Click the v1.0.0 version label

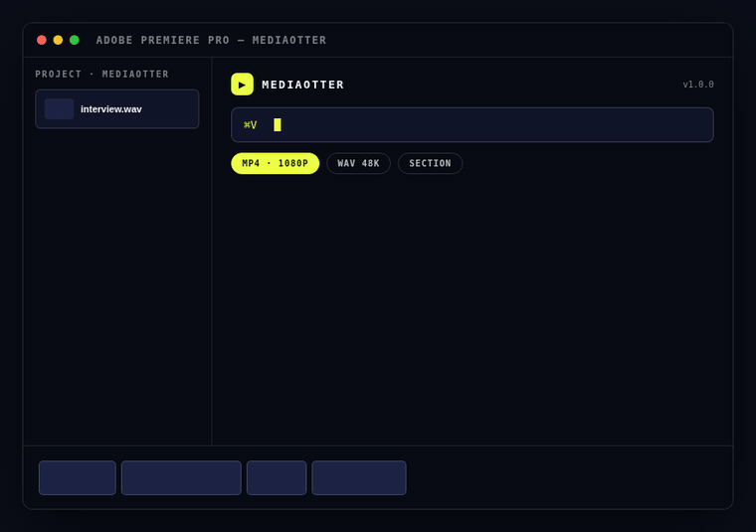click(x=698, y=85)
